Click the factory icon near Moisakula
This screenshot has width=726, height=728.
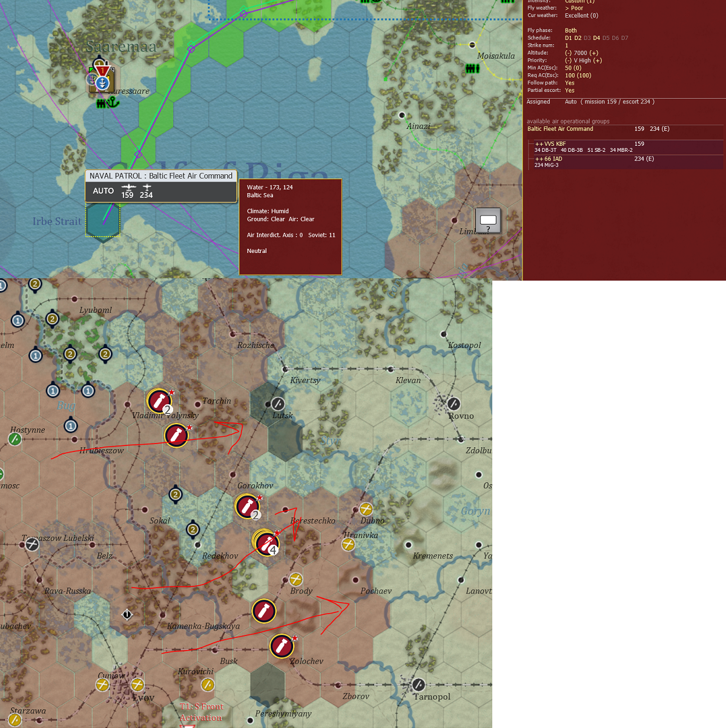click(472, 68)
